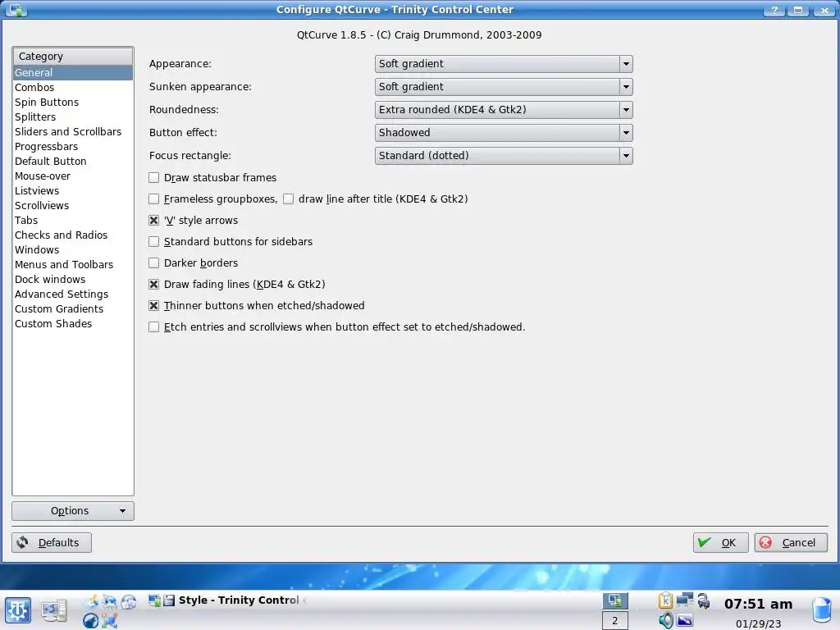The width and height of the screenshot is (840, 630).
Task: Open Menus and Toolbars category
Action: 73,265
